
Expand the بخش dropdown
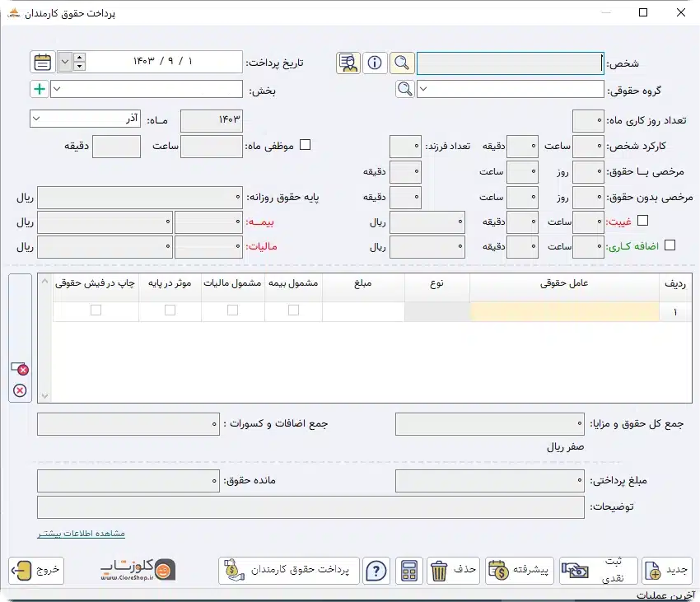pyautogui.click(x=57, y=89)
